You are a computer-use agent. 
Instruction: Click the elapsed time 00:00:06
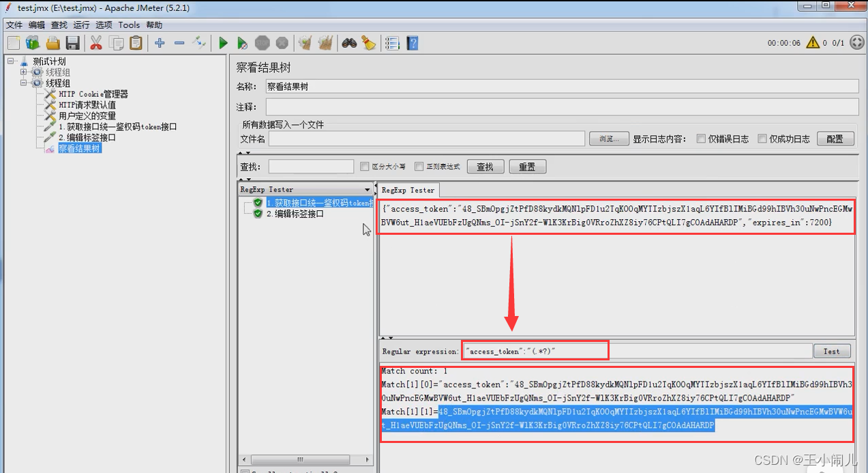(784, 43)
